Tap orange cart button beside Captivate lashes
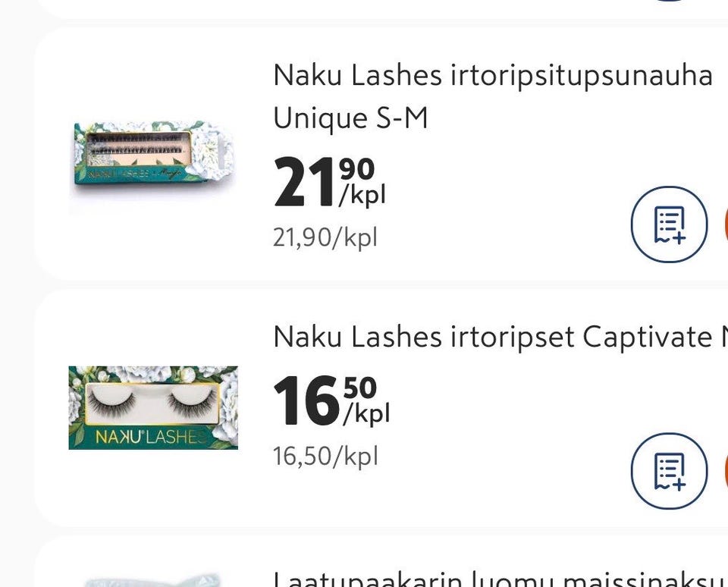This screenshot has width=728, height=587. [x=726, y=471]
